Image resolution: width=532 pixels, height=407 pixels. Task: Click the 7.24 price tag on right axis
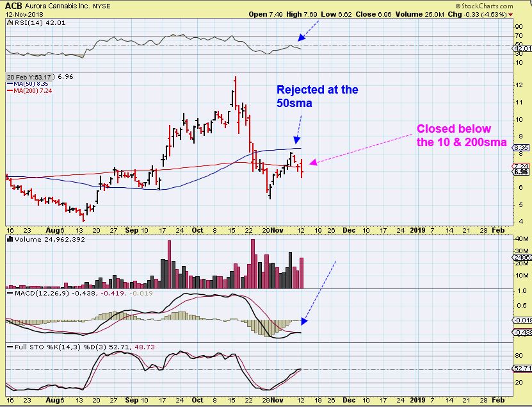(x=522, y=166)
